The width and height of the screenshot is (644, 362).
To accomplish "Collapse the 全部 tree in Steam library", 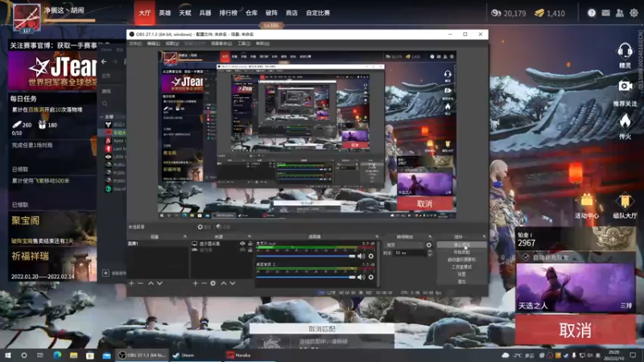I will pos(101,117).
